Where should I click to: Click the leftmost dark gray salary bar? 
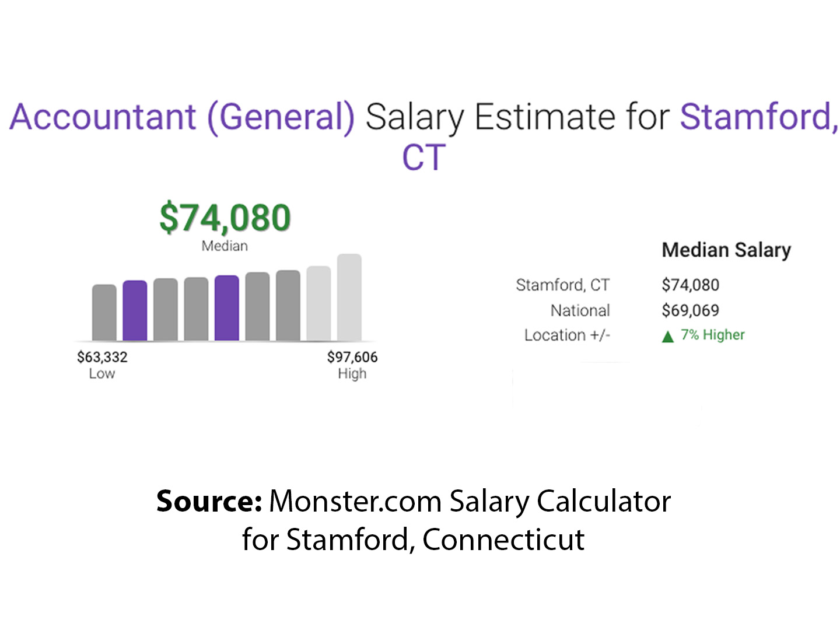pyautogui.click(x=104, y=312)
